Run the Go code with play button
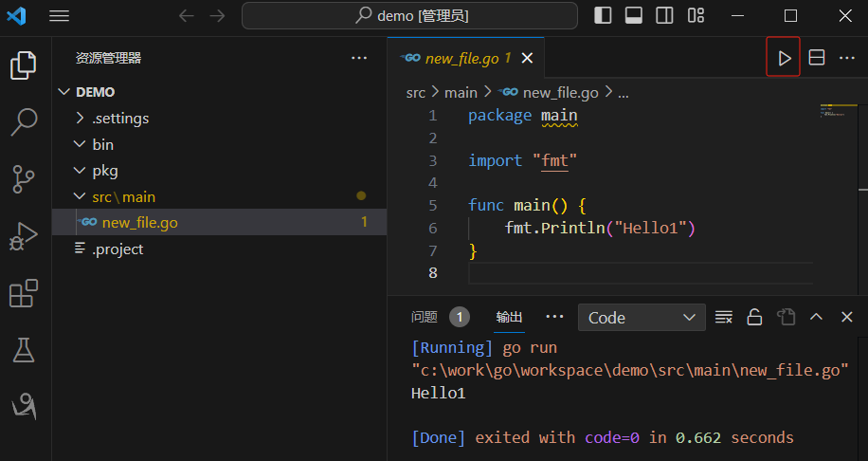The height and width of the screenshot is (461, 868). pyautogui.click(x=784, y=58)
